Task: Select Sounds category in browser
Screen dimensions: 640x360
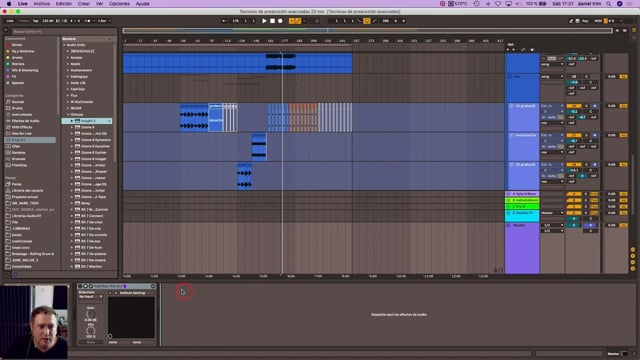Action: point(18,102)
